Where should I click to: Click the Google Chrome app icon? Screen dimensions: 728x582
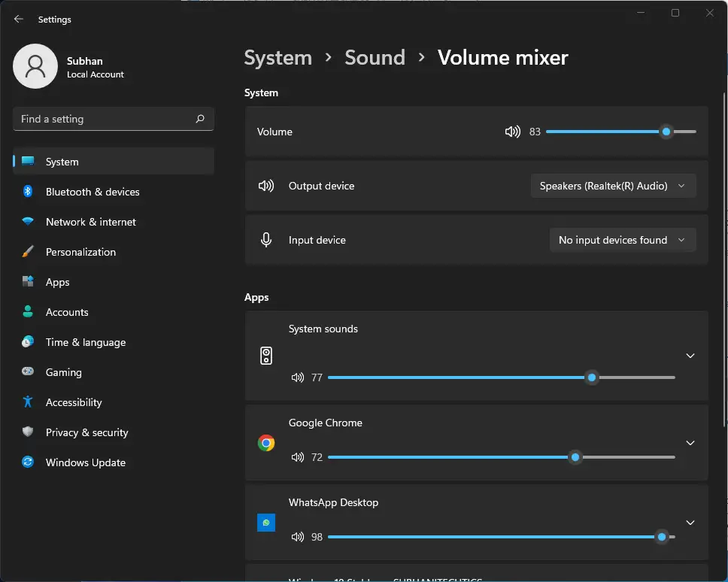pos(266,443)
